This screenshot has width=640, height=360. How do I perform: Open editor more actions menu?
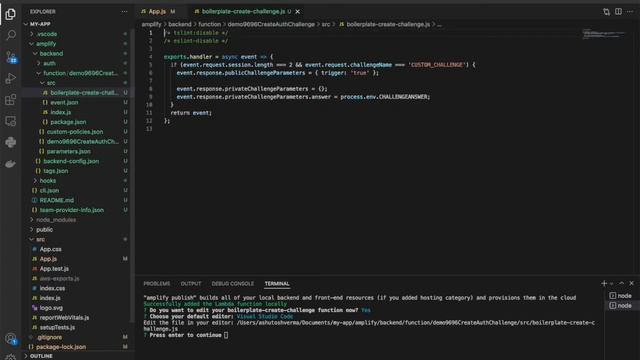[x=630, y=11]
